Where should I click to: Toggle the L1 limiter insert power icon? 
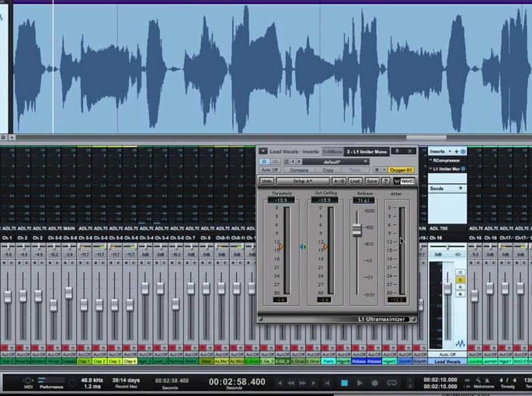pos(463,168)
